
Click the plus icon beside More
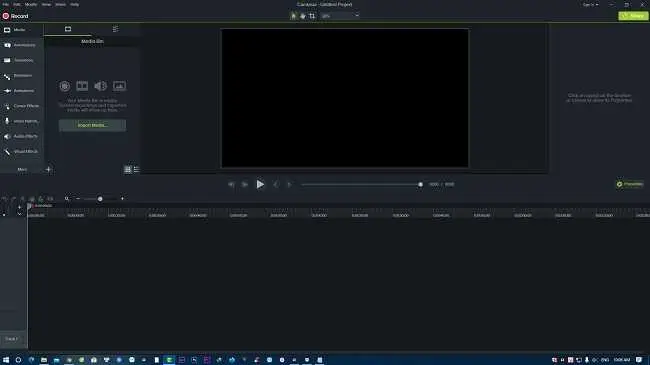48,169
